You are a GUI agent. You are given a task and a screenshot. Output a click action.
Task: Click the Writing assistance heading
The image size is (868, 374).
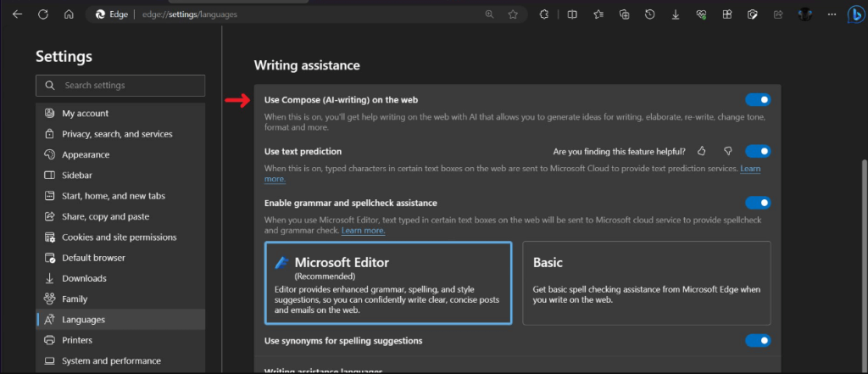point(307,65)
